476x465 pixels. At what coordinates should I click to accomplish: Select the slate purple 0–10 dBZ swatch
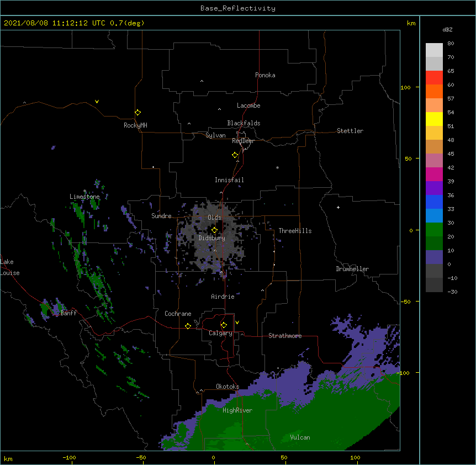click(x=434, y=257)
